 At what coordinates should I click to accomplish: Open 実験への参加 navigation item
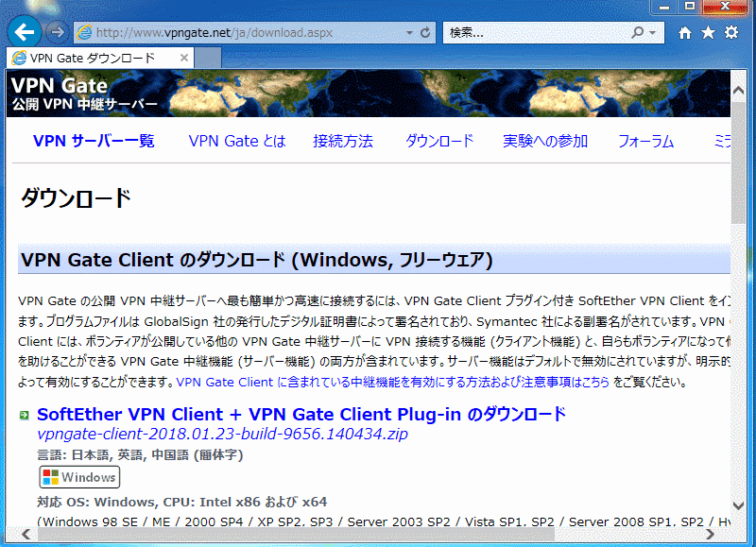click(545, 141)
